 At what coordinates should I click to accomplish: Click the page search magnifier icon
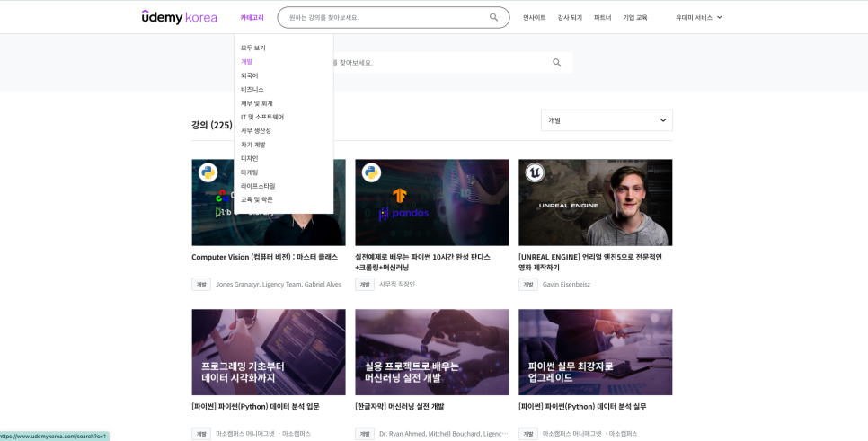tap(557, 63)
